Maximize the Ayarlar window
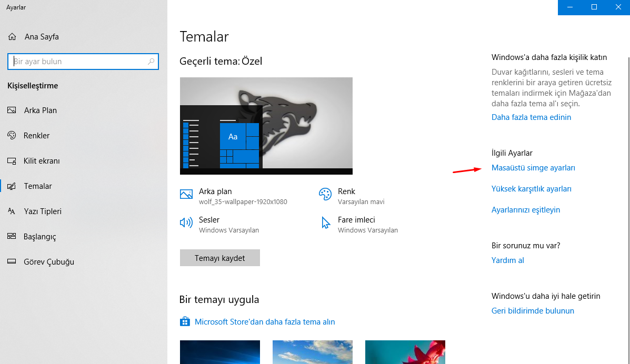 594,7
